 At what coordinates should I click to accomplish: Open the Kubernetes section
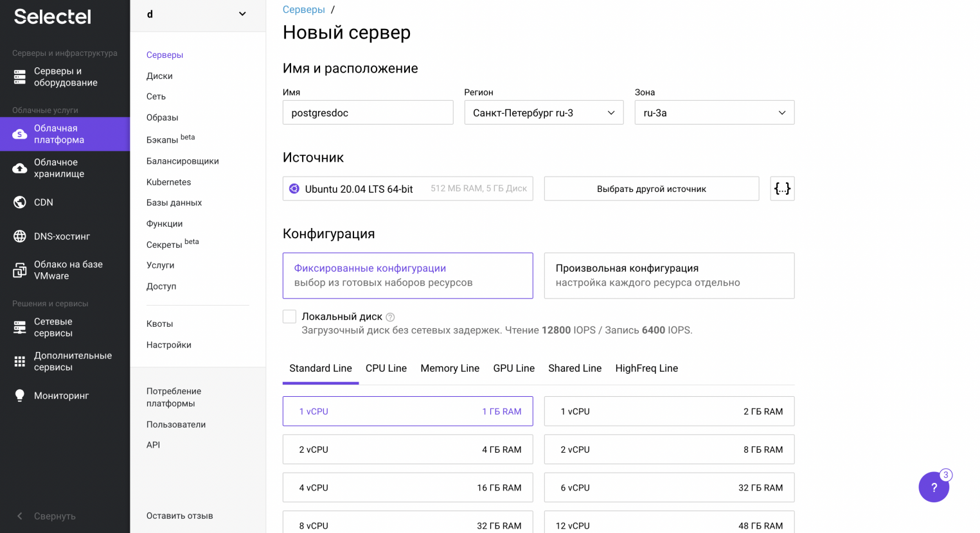[169, 182]
